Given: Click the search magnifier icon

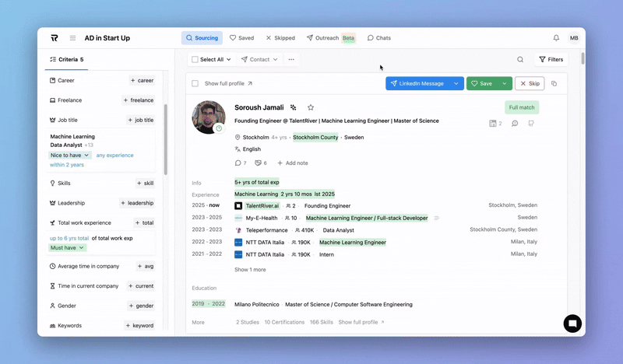Looking at the screenshot, I should coord(520,59).
